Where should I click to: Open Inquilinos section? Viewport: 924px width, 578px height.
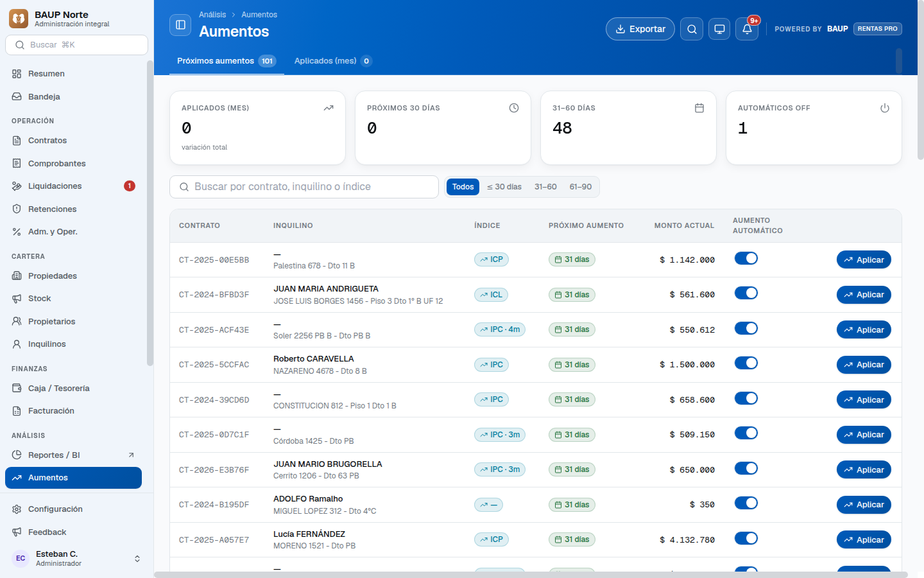click(x=73, y=344)
